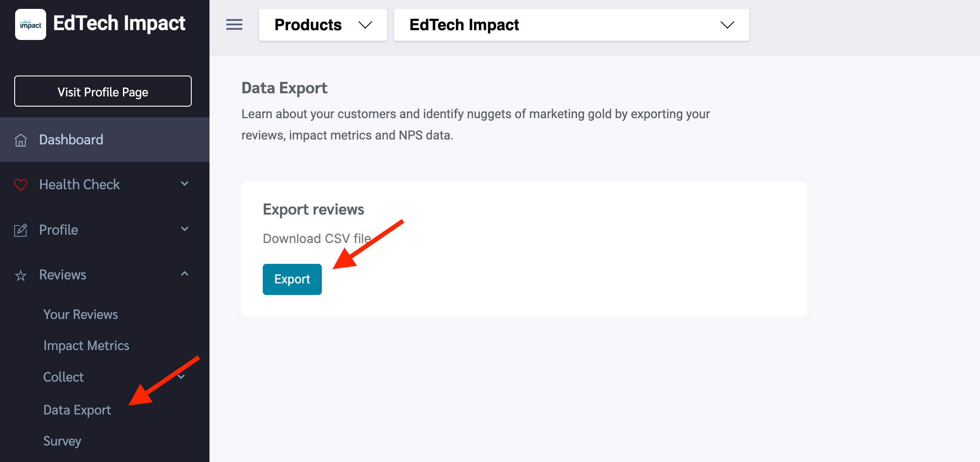Click the Visit Profile Page button
This screenshot has height=462, width=980.
click(103, 92)
